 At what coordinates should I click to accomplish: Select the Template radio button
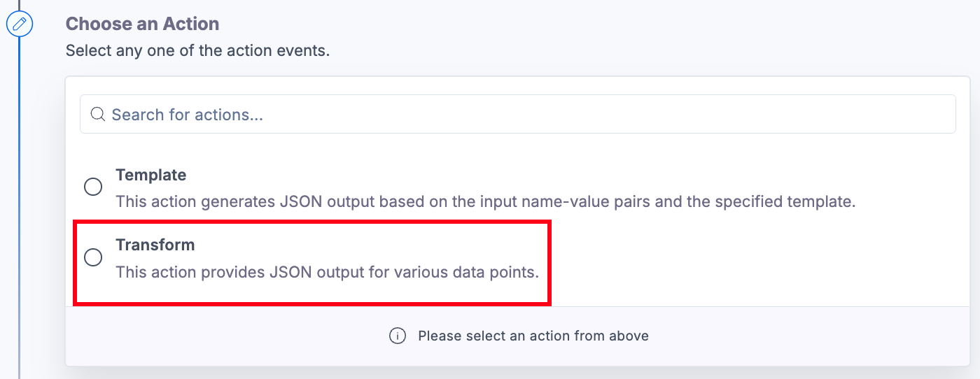coord(93,187)
